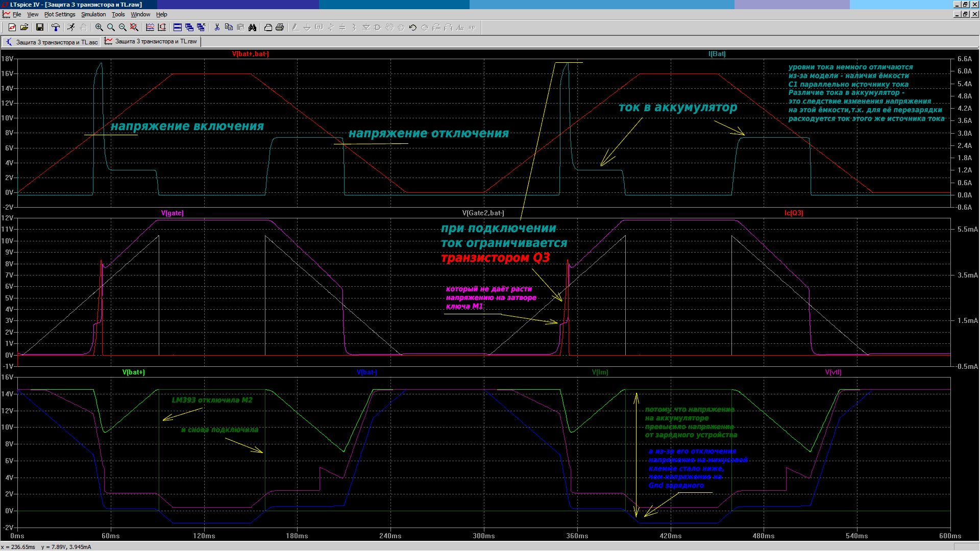
Task: Select the Zoom In magnifier tool
Action: point(99,28)
